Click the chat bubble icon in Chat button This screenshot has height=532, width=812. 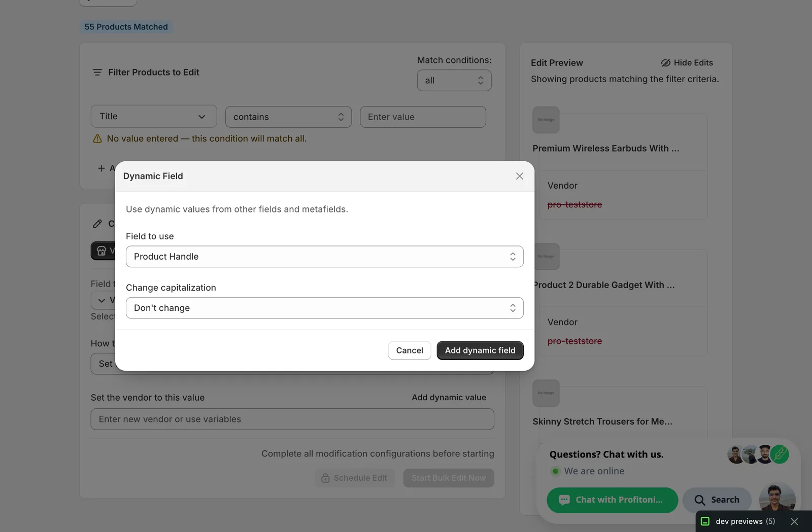[564, 500]
